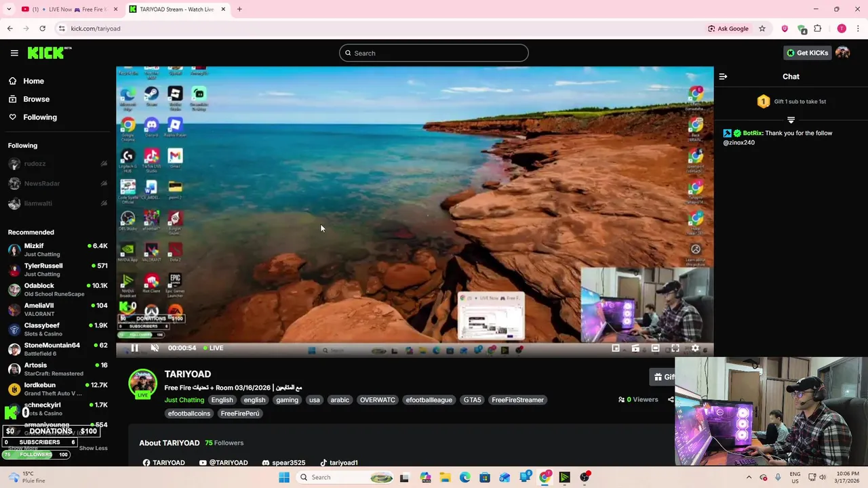Open rudozz followed channel
The image size is (868, 488).
coord(58,163)
